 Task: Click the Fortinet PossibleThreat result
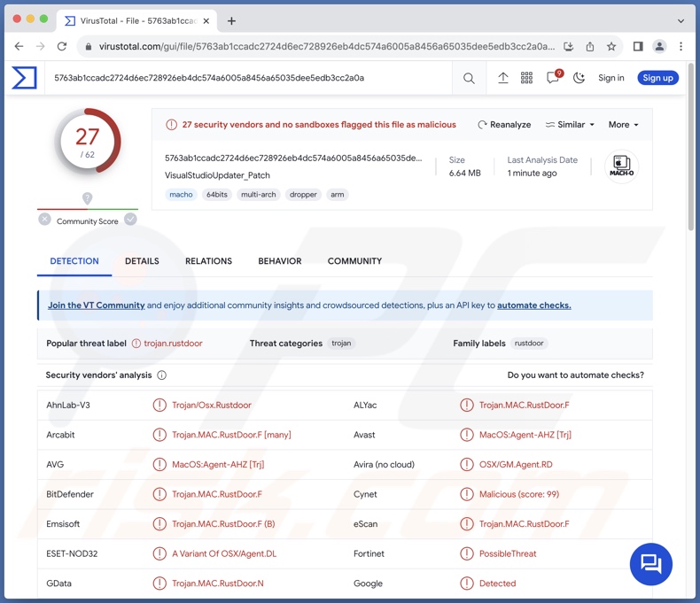click(508, 554)
